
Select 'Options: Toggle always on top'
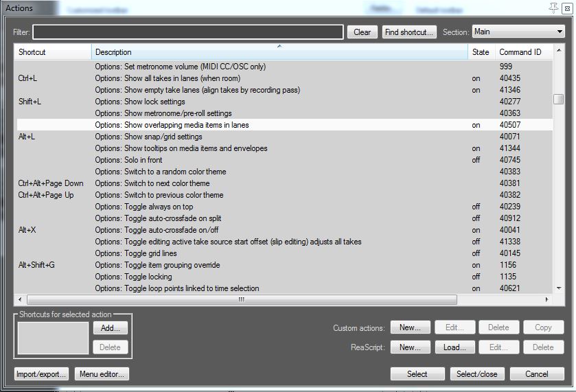[x=285, y=207]
